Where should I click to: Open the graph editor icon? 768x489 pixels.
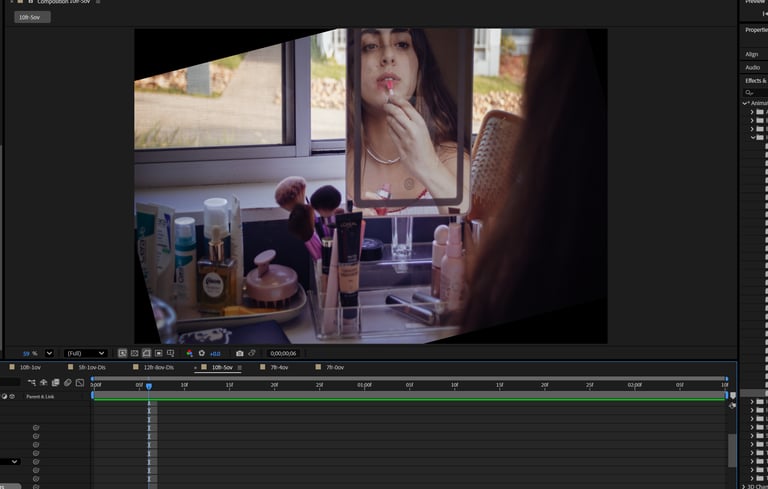(80, 382)
